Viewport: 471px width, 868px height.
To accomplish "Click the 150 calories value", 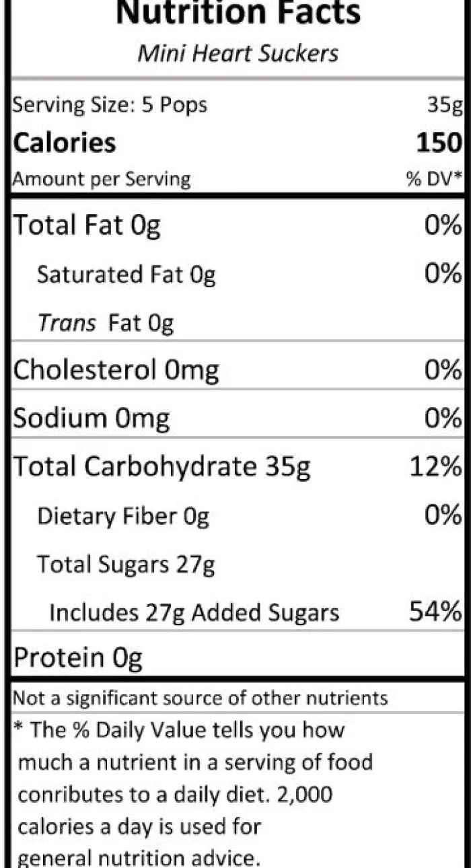I will point(439,143).
